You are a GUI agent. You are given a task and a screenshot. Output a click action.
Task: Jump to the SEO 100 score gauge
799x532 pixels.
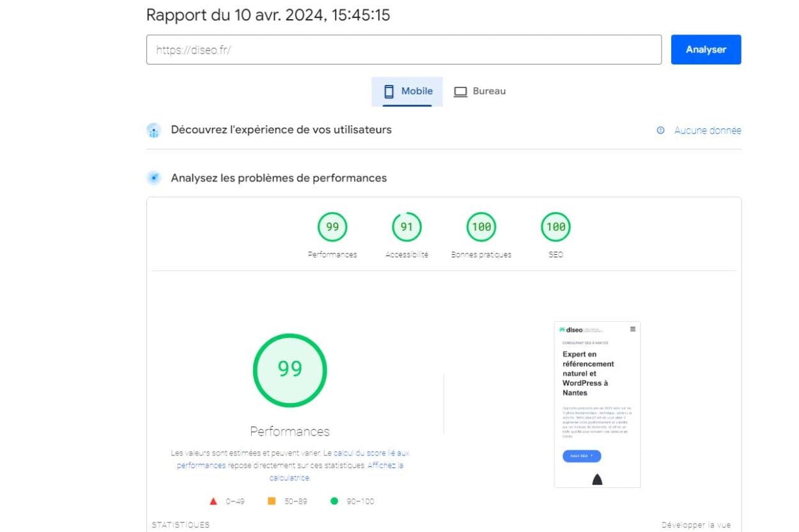pyautogui.click(x=555, y=227)
